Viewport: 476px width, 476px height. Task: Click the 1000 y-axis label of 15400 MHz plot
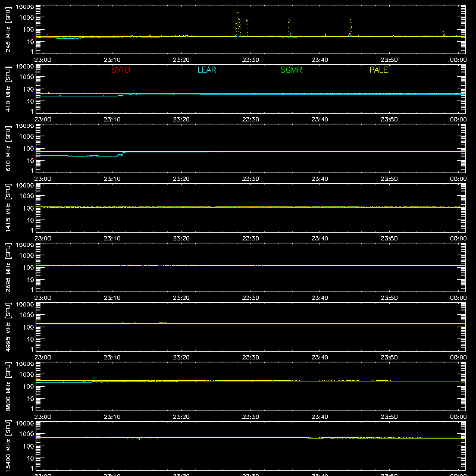[x=26, y=434]
